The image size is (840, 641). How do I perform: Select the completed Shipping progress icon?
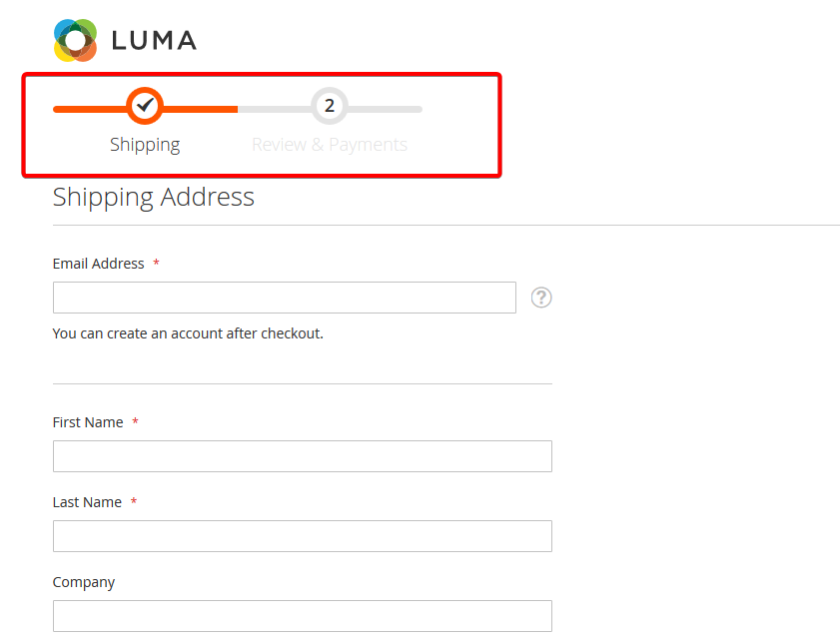click(144, 106)
